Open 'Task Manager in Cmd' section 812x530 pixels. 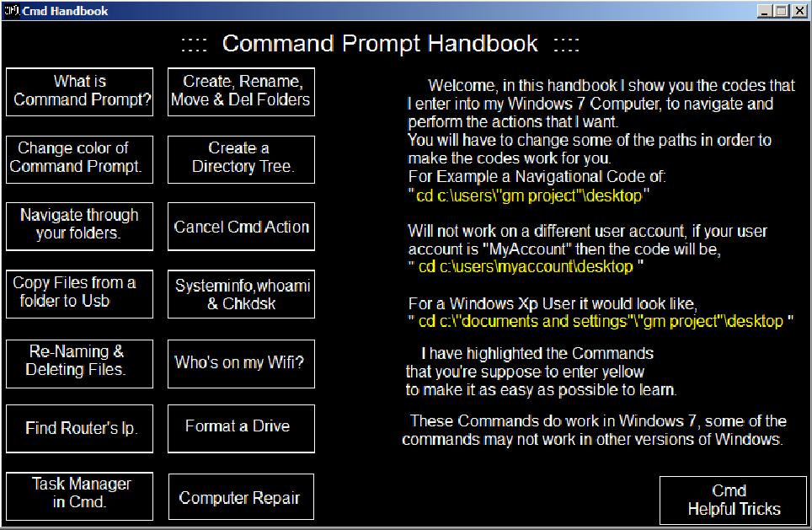click(80, 495)
